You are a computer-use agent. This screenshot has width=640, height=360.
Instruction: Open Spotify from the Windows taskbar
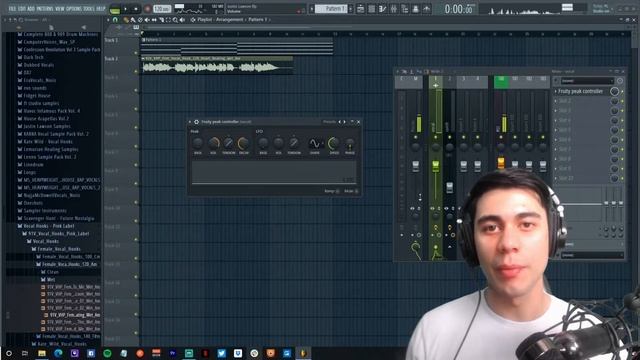tap(107, 353)
